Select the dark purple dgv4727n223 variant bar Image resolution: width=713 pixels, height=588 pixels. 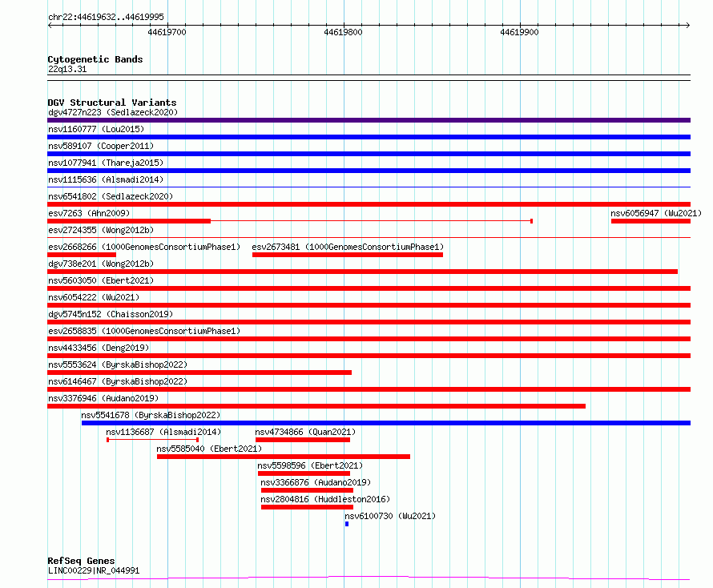coord(369,120)
